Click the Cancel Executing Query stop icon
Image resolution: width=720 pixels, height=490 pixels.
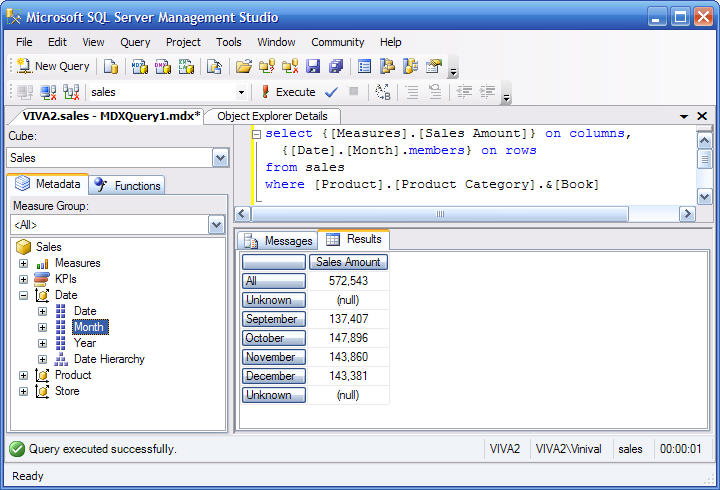point(354,91)
